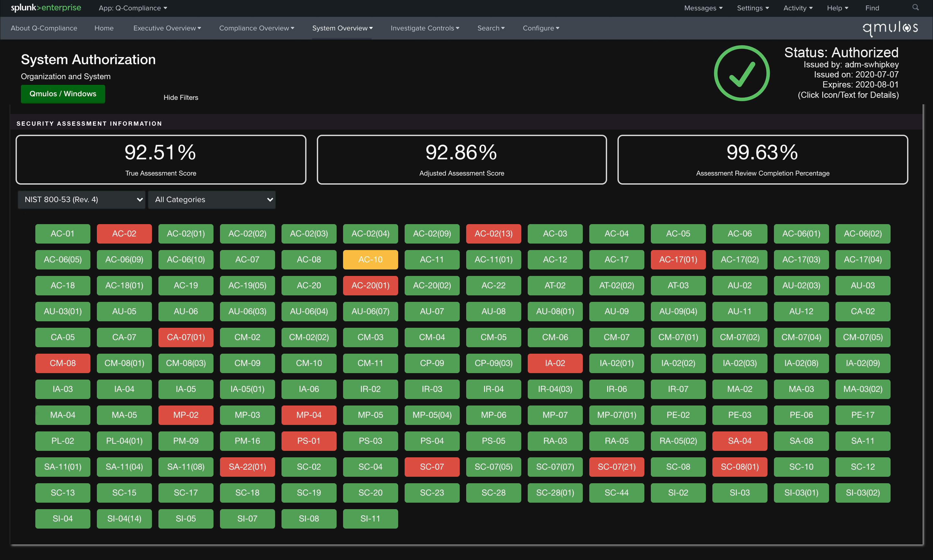Viewport: 933px width, 560px height.
Task: Click the IA-02 control tile
Action: [555, 363]
